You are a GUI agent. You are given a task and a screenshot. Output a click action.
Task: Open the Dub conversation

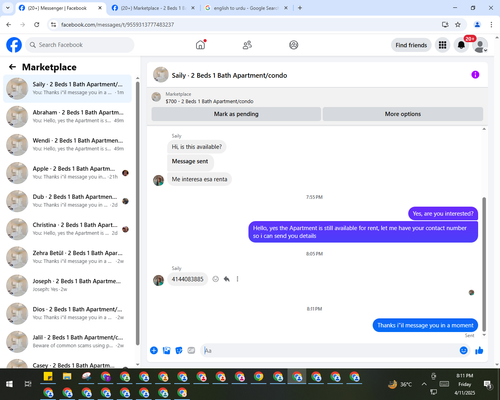click(67, 201)
